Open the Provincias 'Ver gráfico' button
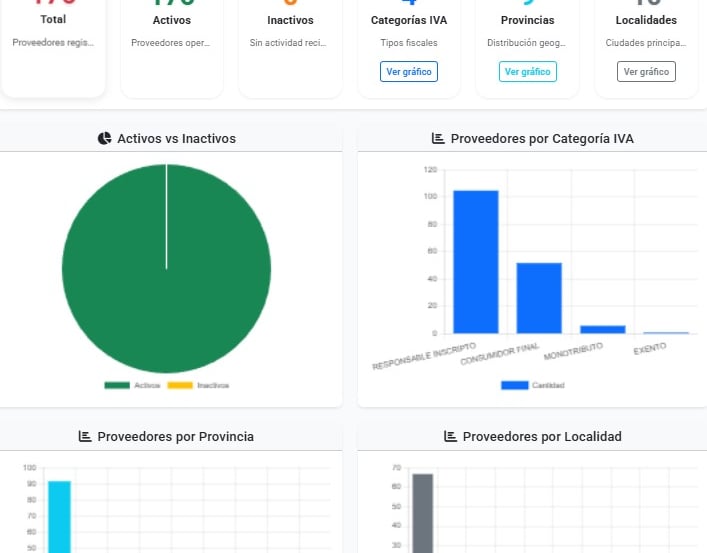Screen dimensions: 707x553 (x=528, y=71)
